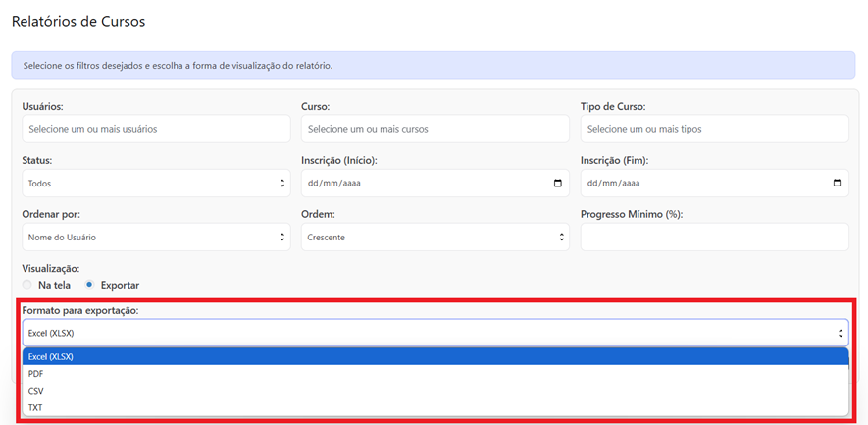
Task: Open calendar picker for Inscrição (Início)
Action: (558, 184)
